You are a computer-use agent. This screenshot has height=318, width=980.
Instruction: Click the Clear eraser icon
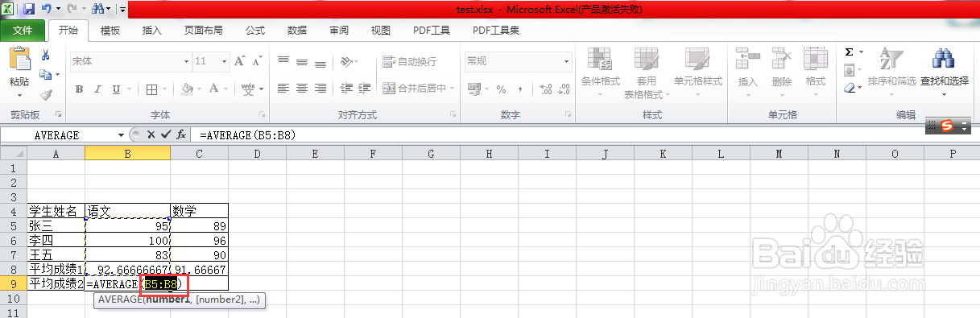[x=850, y=88]
